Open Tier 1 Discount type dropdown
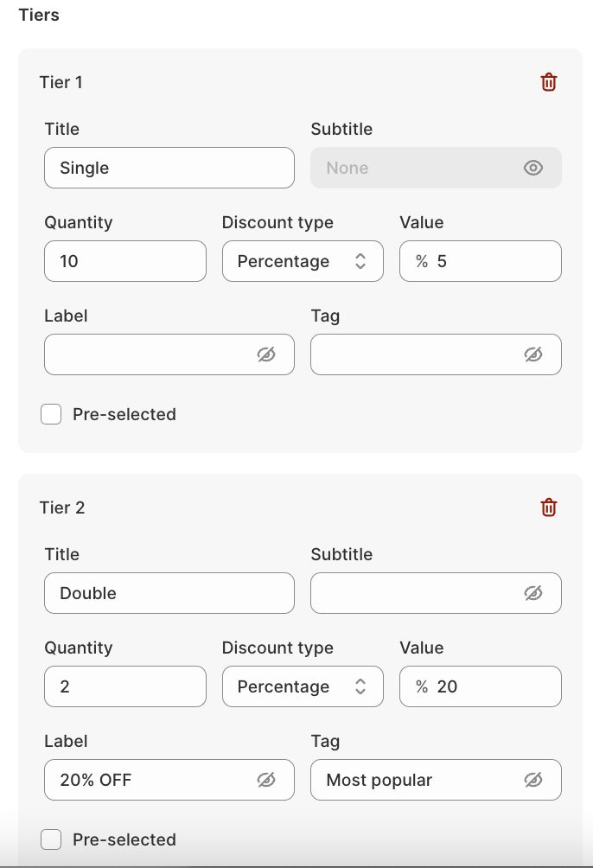This screenshot has width=593, height=868. click(x=303, y=261)
